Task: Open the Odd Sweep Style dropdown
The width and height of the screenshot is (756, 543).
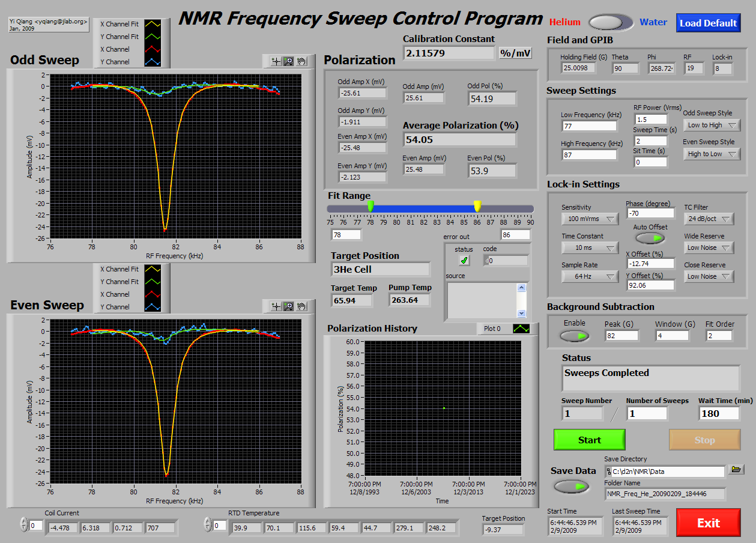Action: pos(712,125)
